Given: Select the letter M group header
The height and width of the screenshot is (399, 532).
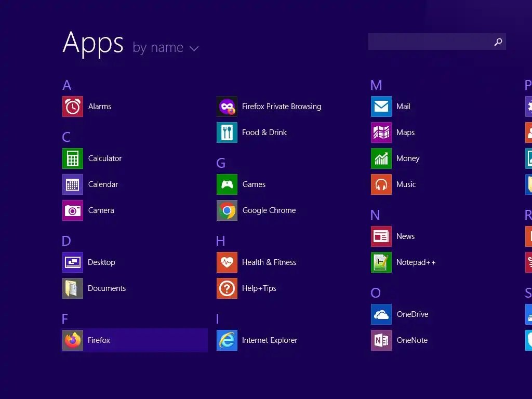Looking at the screenshot, I should pos(376,85).
